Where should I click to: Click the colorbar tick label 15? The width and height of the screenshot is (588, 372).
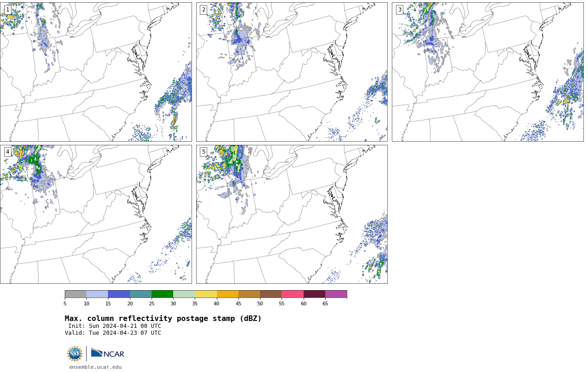coord(108,303)
